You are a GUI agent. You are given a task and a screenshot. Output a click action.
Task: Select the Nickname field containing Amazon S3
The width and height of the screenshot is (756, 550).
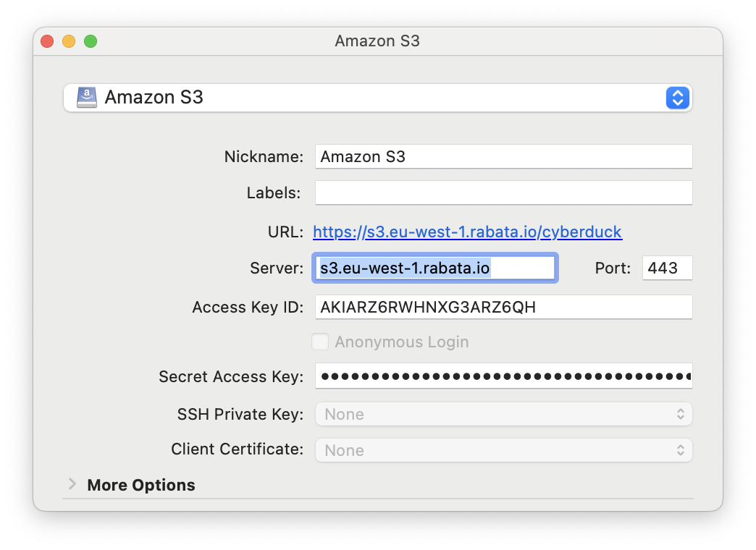coord(503,156)
